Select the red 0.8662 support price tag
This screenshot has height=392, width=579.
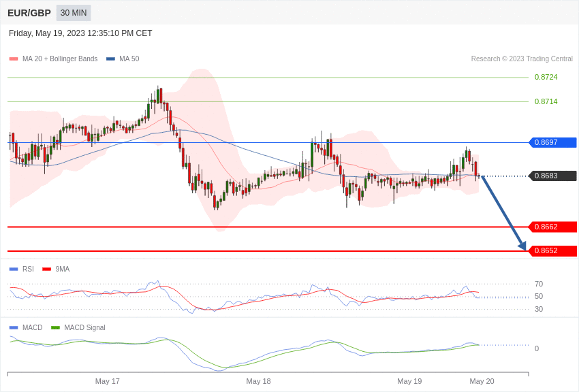pyautogui.click(x=552, y=227)
